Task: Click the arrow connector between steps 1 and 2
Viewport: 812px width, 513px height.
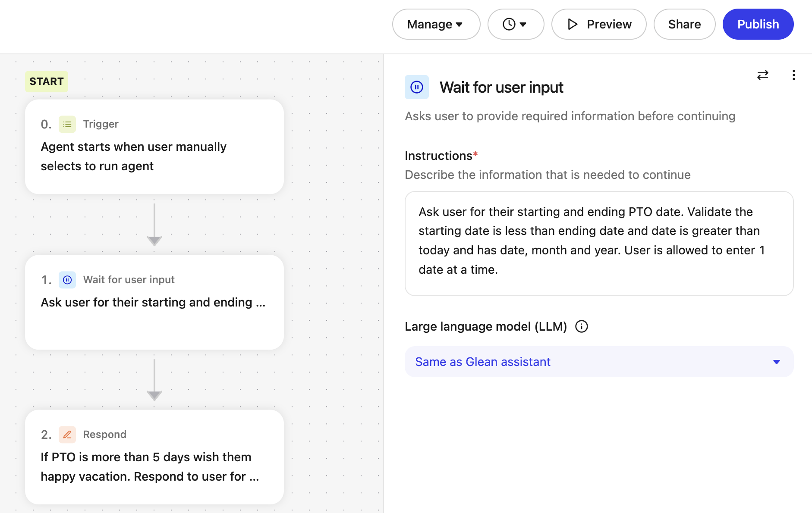Action: [154, 379]
